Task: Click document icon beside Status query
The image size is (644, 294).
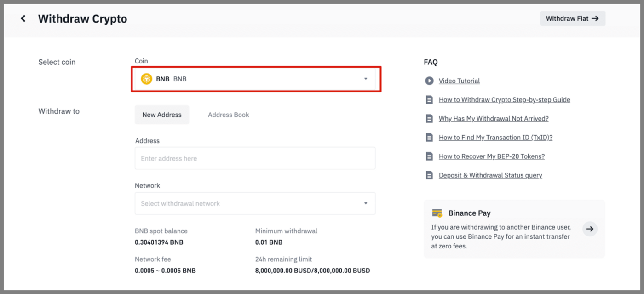Action: [429, 175]
